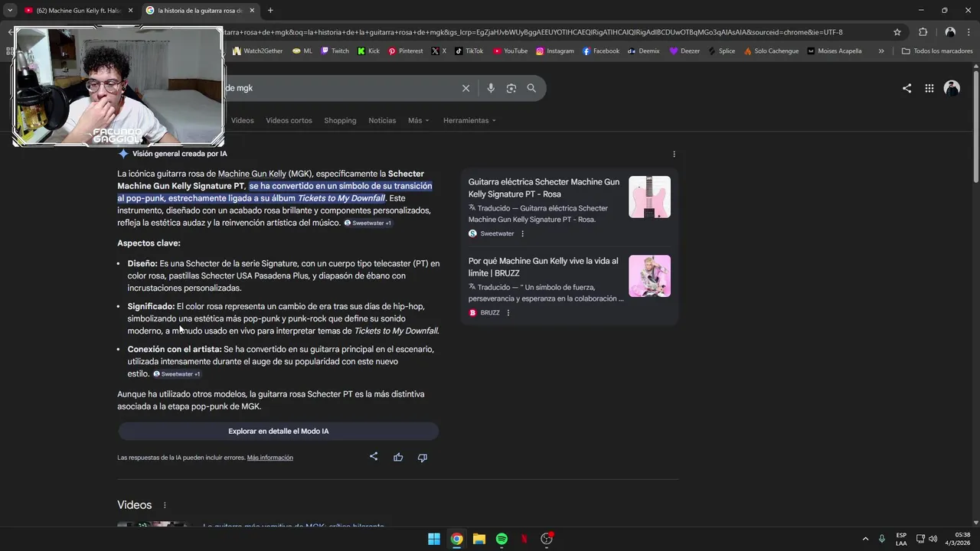
Task: Open the ML bookmark
Action: pos(302,51)
